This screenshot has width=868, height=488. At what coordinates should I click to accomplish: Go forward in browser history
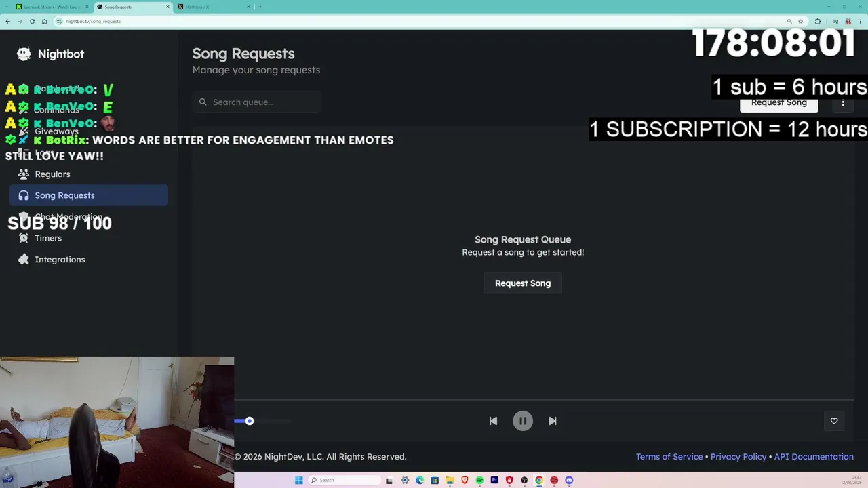tap(20, 21)
